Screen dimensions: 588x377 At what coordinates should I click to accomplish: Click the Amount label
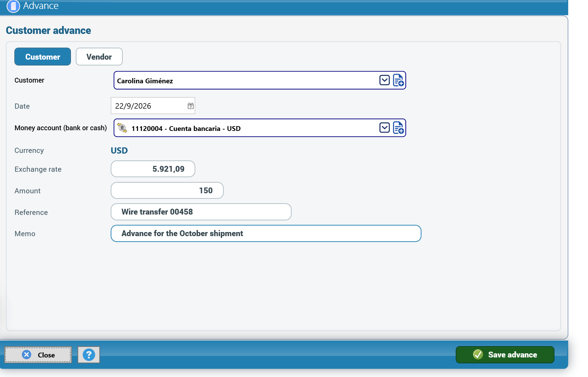[x=27, y=191]
